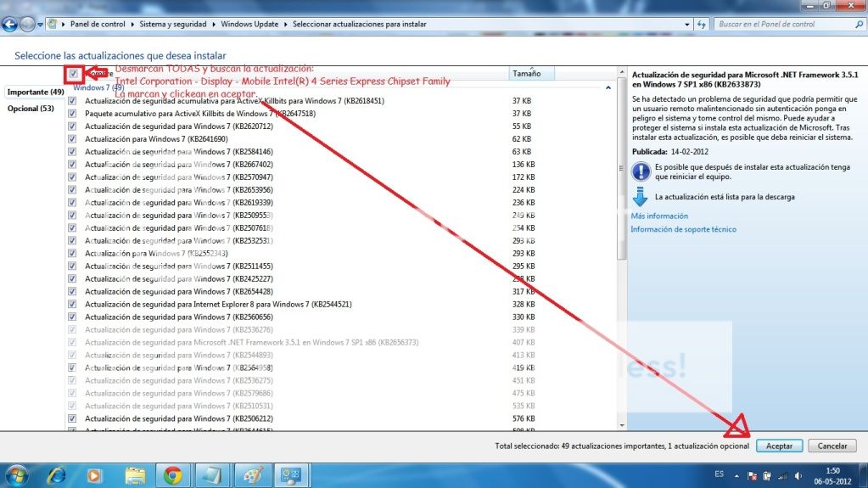The image size is (868, 488).
Task: Click the '576 KB' size value
Action: click(x=524, y=418)
